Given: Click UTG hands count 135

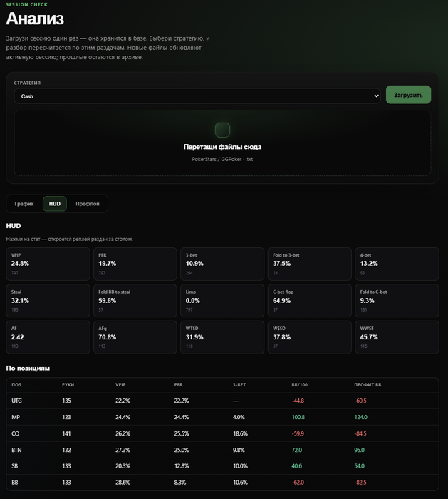Looking at the screenshot, I should [x=66, y=401].
